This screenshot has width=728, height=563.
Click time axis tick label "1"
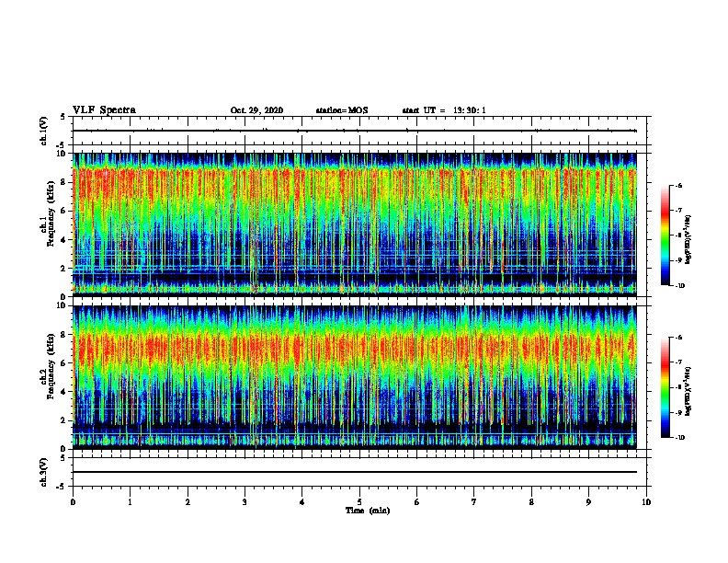pyautogui.click(x=131, y=502)
